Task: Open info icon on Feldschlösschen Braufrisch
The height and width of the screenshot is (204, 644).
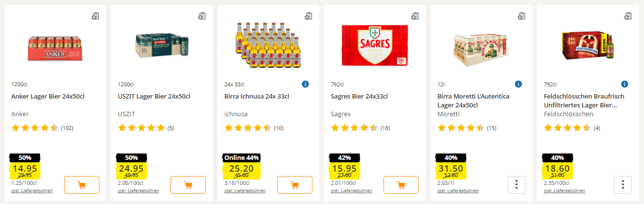Action: (x=624, y=84)
